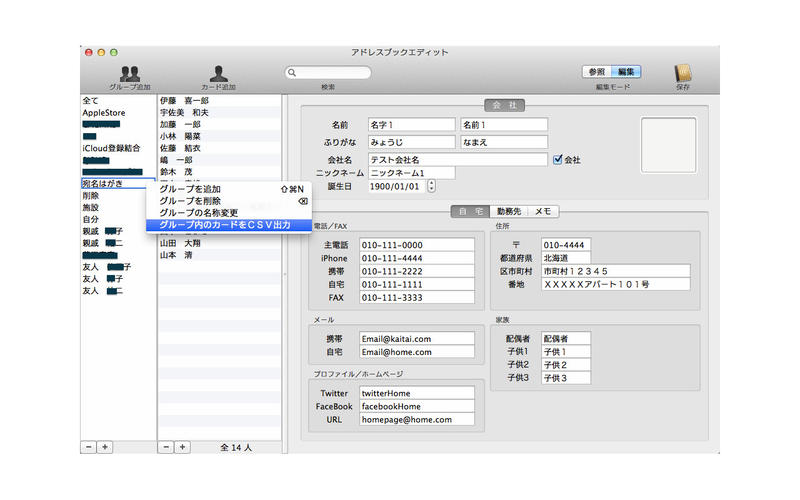Image resolution: width=800 pixels, height=500 pixels.
Task: Click the 名前1 given name field
Action: click(504, 125)
